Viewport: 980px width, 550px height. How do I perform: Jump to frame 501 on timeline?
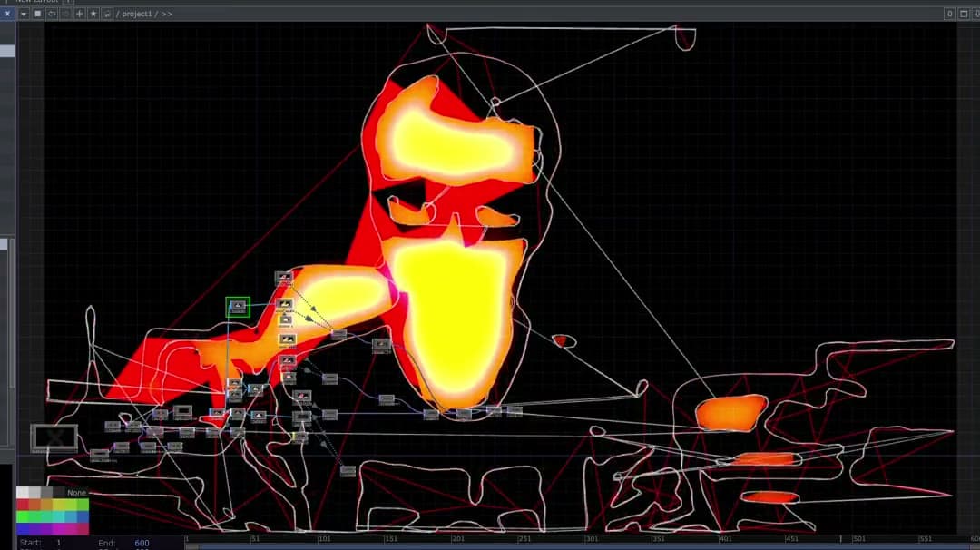[859, 539]
